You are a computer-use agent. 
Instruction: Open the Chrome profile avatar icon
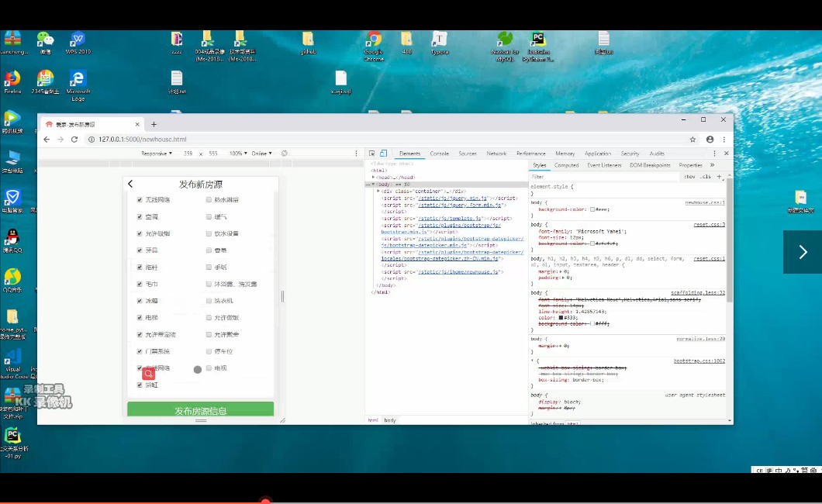(x=710, y=140)
